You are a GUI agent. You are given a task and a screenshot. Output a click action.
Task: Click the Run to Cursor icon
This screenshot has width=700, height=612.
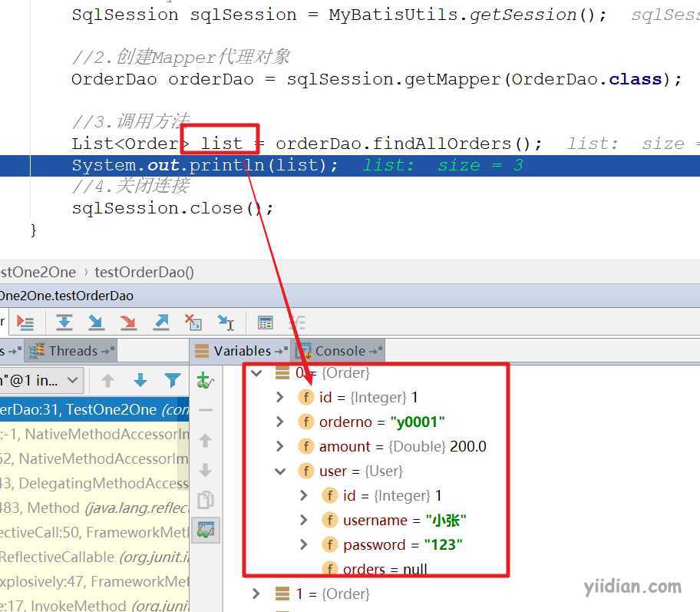pyautogui.click(x=226, y=323)
